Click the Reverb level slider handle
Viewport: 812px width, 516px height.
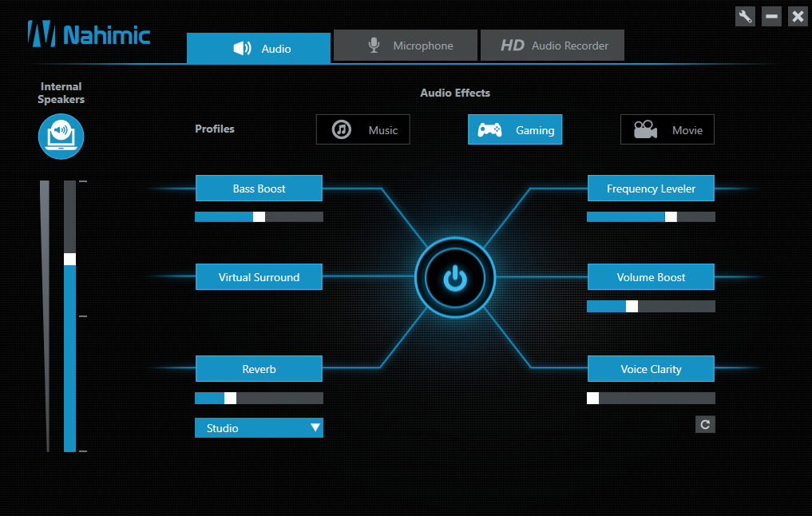click(x=231, y=398)
